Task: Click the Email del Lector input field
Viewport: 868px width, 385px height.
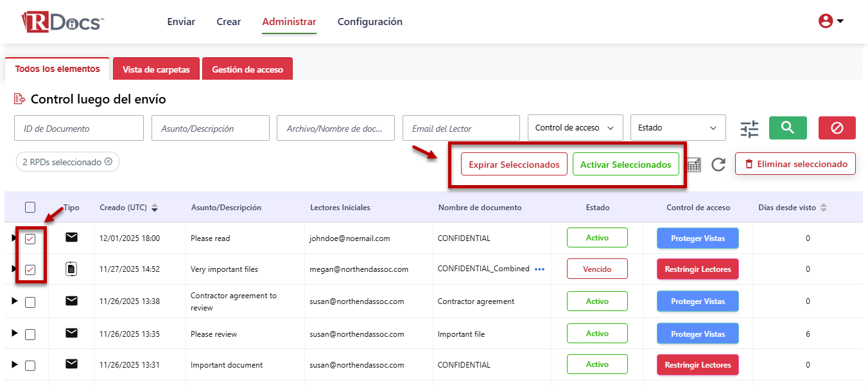Action: [460, 129]
